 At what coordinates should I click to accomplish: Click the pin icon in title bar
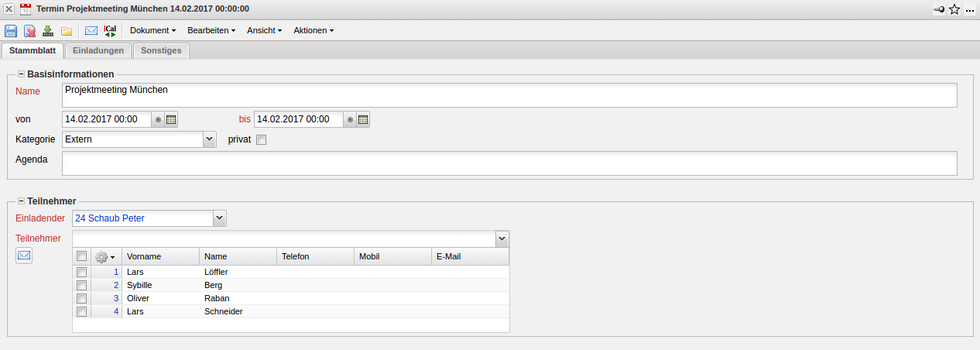(939, 9)
